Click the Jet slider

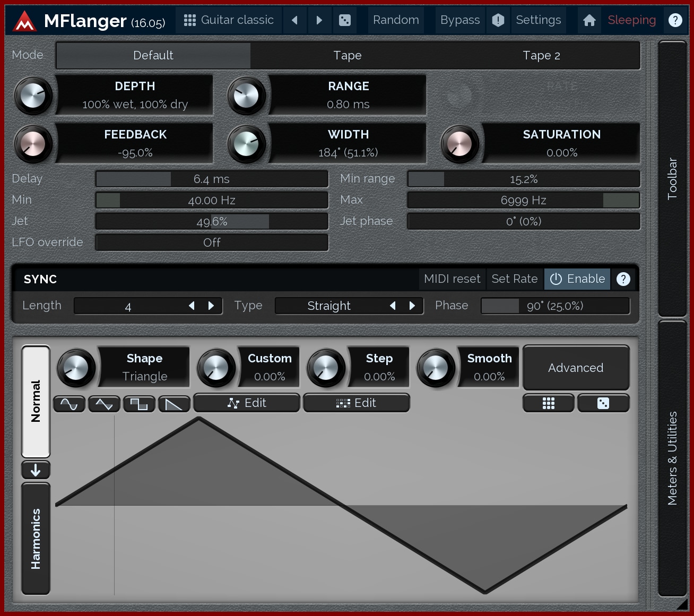212,222
